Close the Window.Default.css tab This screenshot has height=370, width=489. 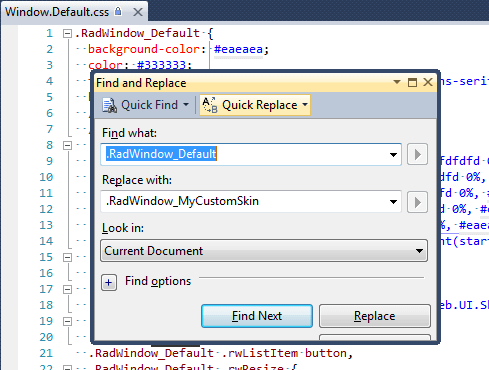point(138,12)
